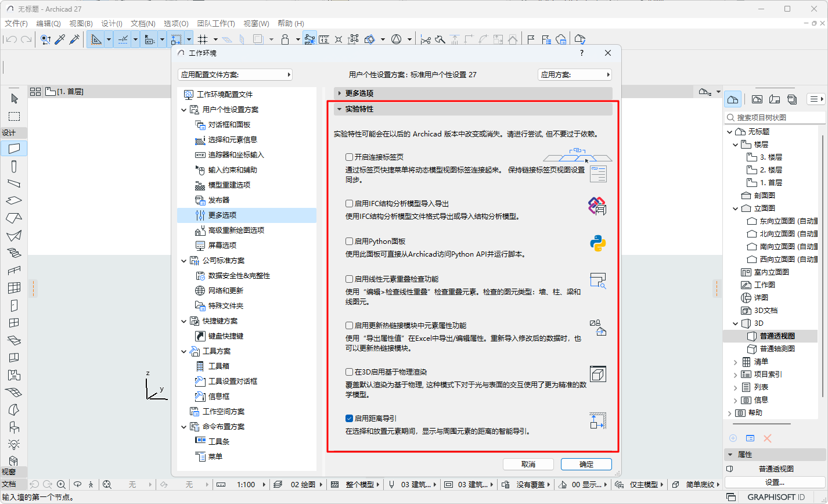
Task: Select 模型重建选项 in settings tree
Action: point(229,185)
